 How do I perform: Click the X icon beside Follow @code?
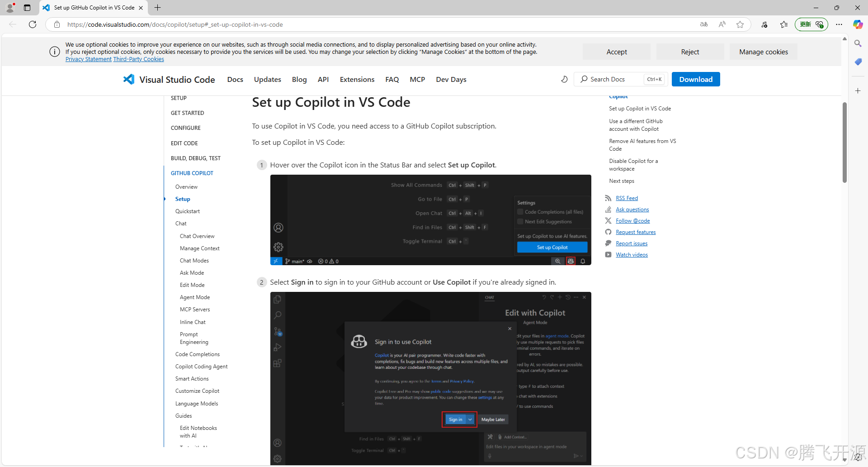pos(608,221)
